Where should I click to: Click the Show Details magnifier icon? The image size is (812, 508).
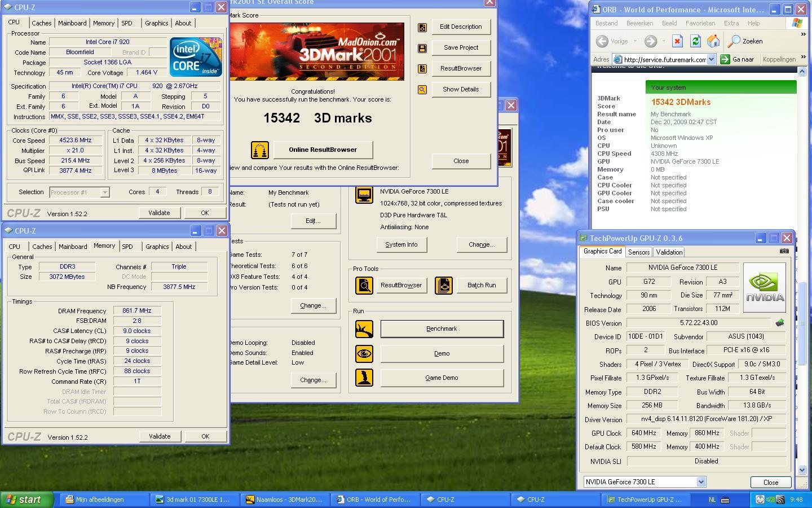(422, 90)
